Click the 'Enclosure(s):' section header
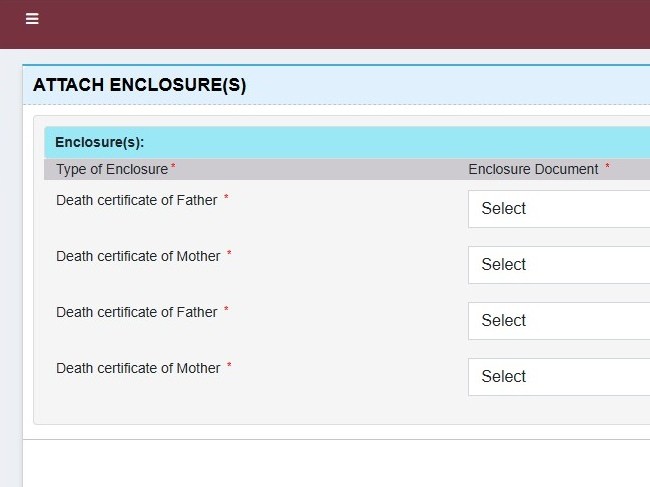 [x=100, y=143]
